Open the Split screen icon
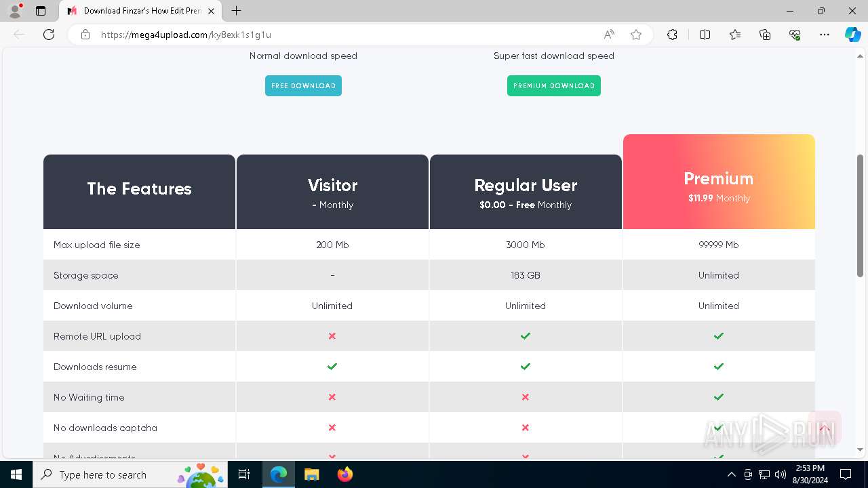 click(705, 35)
